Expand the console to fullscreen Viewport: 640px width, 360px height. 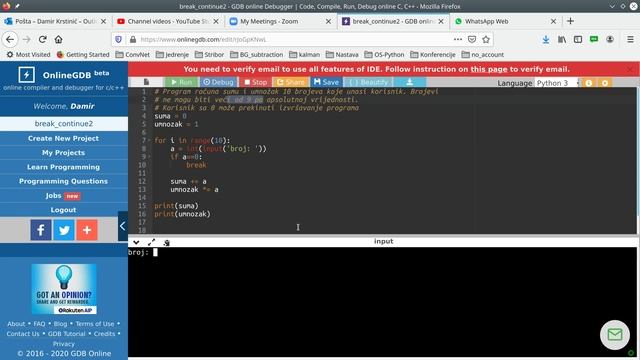(x=151, y=242)
